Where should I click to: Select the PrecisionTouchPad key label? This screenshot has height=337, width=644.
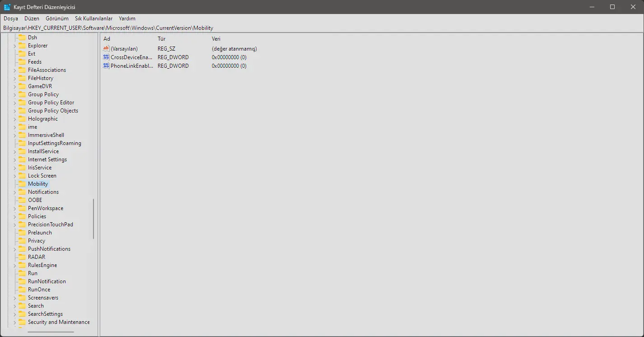click(51, 225)
